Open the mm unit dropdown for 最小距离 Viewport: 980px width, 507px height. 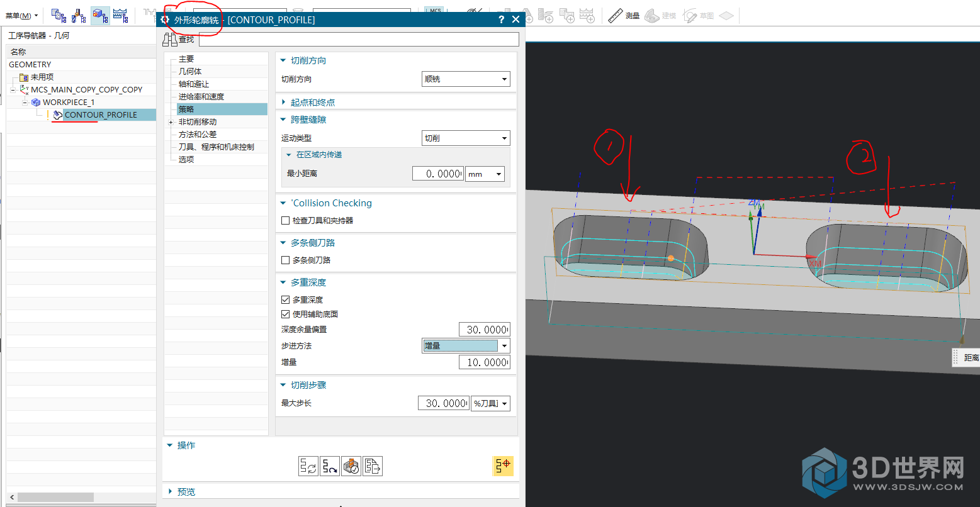[485, 174]
